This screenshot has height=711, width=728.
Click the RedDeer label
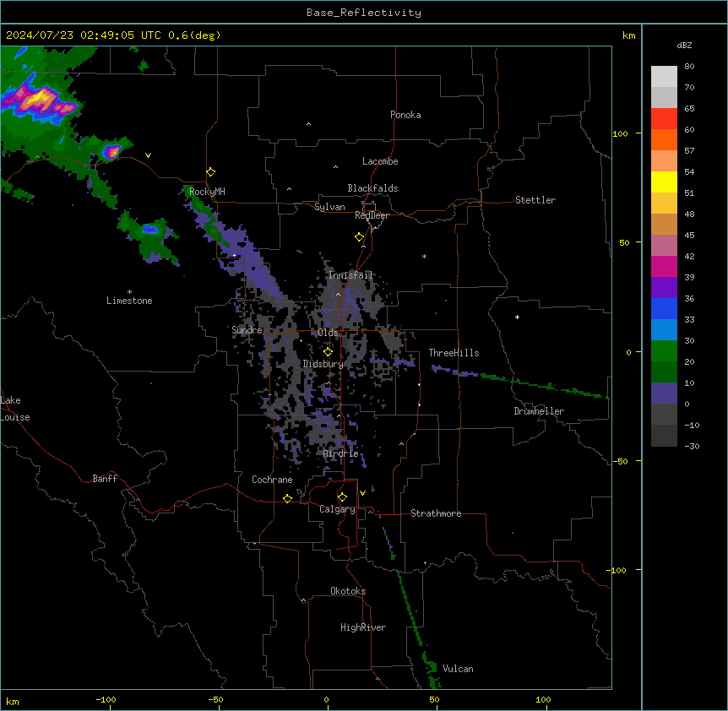click(372, 215)
